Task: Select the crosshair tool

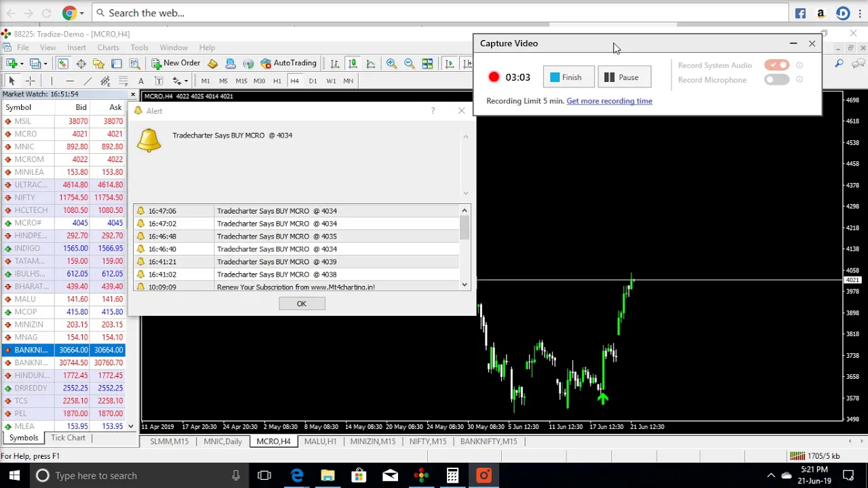Action: click(x=30, y=81)
